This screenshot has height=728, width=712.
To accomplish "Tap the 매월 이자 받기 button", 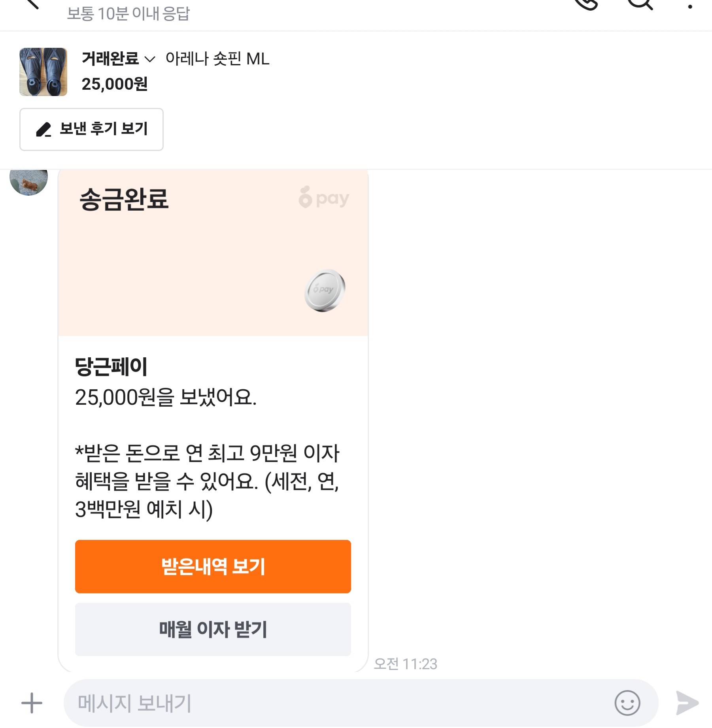I will point(213,629).
